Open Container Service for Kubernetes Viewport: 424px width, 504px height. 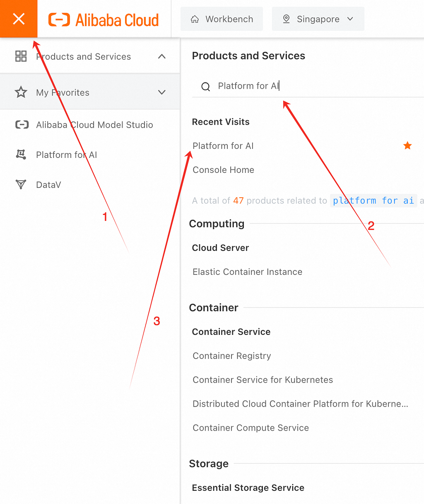tap(263, 380)
